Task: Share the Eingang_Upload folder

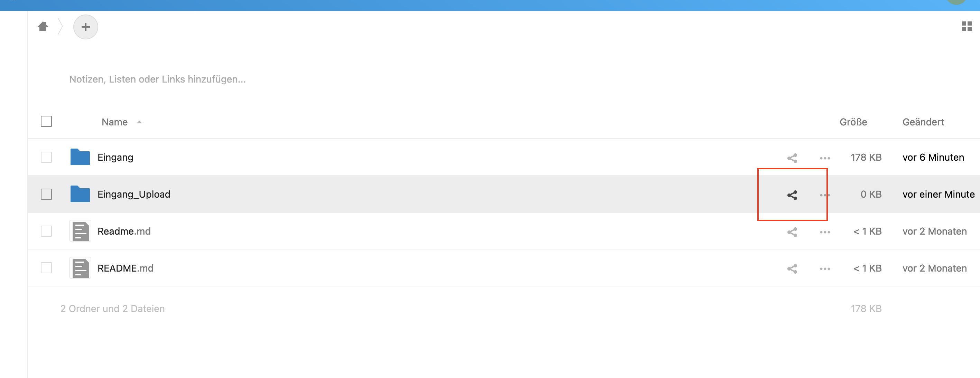Action: click(792, 195)
